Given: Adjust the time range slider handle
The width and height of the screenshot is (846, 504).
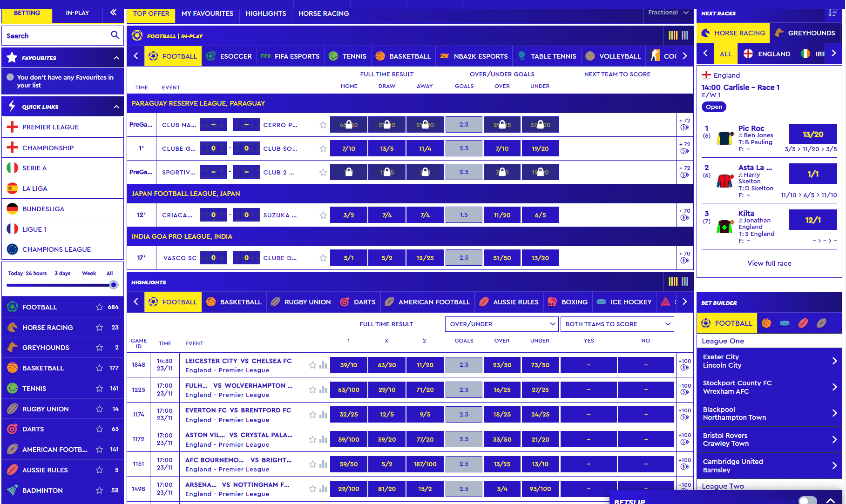Looking at the screenshot, I should tap(114, 285).
